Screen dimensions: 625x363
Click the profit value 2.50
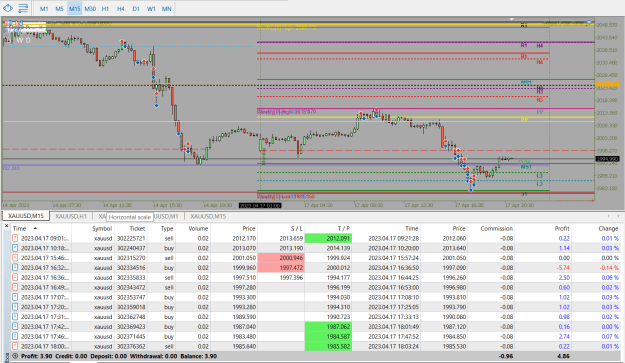(564, 277)
